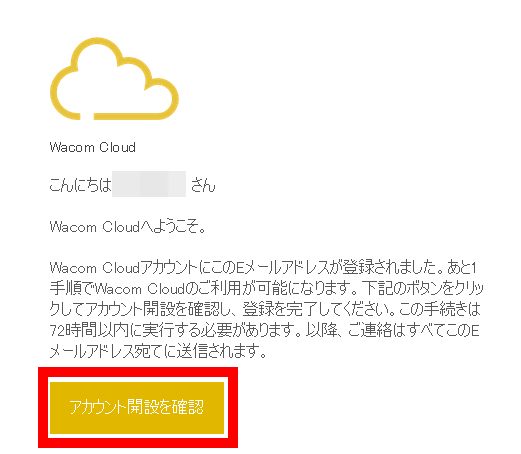Screen dimensions: 521x454
Task: Click paragraph line beginning クしてアカウント開設を確認し
Action: [265, 309]
